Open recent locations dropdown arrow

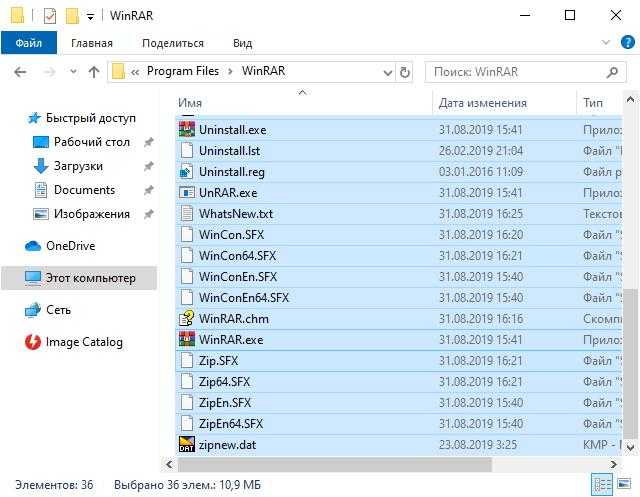[x=73, y=72]
